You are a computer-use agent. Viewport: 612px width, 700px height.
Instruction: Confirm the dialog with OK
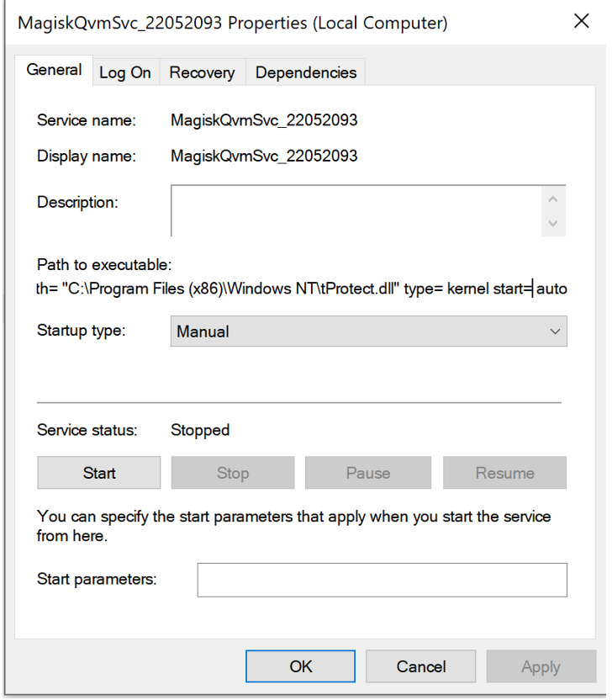pyautogui.click(x=301, y=666)
